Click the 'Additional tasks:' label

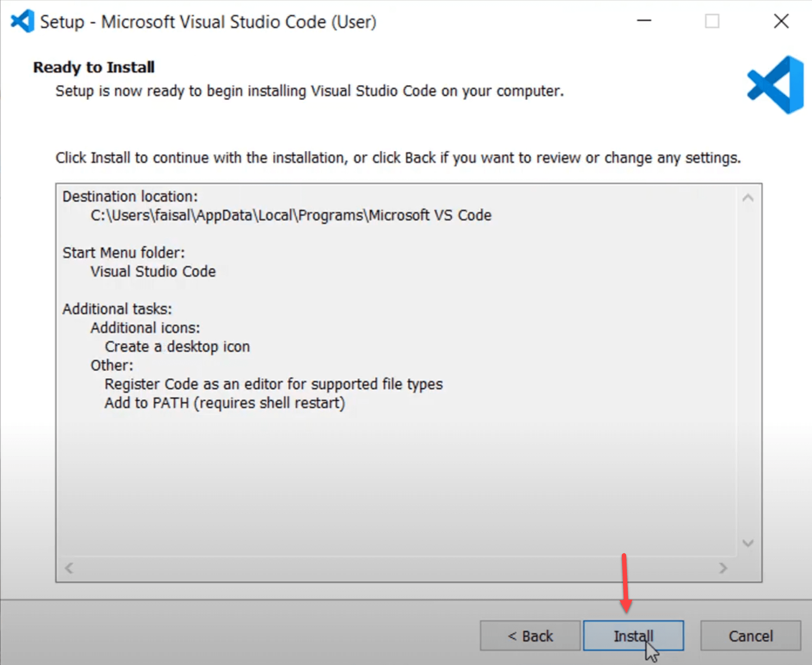point(117,309)
